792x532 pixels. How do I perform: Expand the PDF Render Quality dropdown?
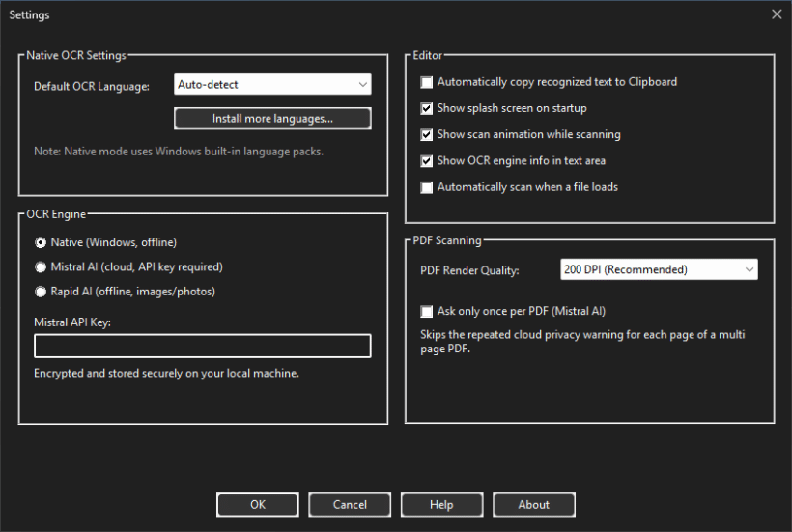659,269
